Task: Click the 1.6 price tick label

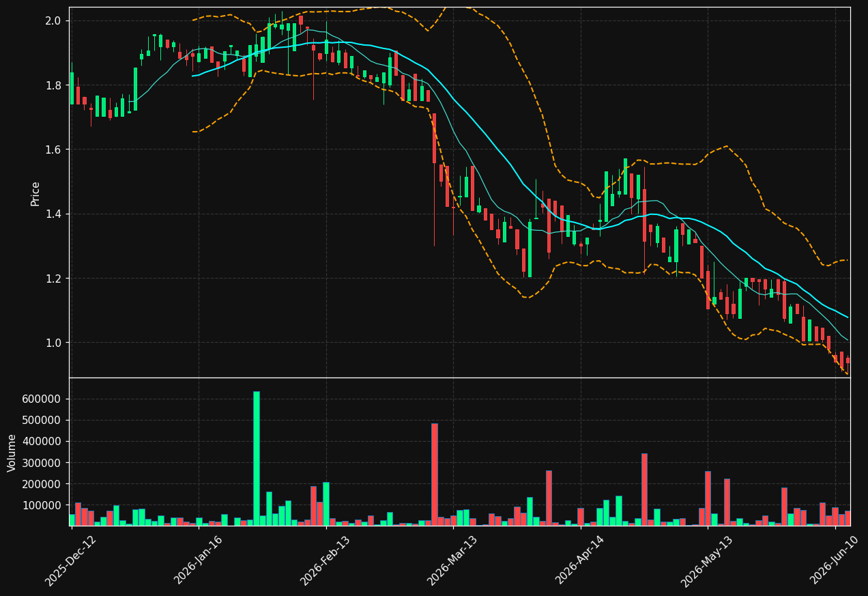Action: 53,150
